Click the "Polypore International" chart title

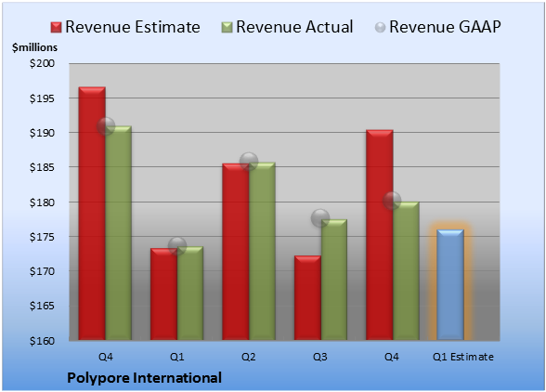coord(144,378)
